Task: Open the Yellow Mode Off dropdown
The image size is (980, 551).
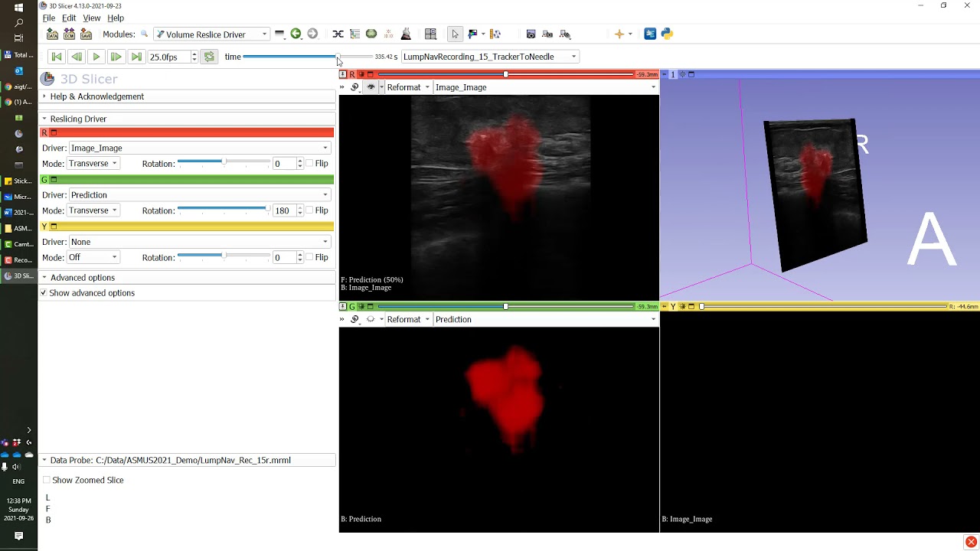Action: (x=93, y=257)
